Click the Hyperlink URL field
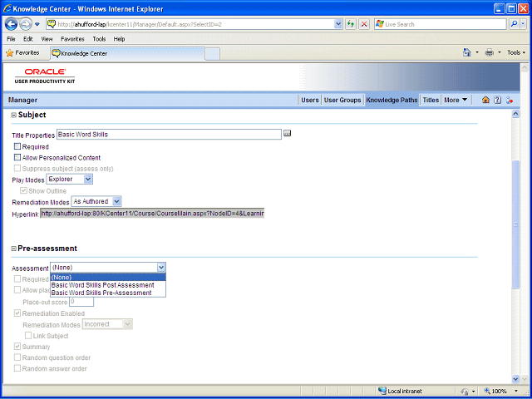Image resolution: width=532 pixels, height=399 pixels. [x=152, y=214]
